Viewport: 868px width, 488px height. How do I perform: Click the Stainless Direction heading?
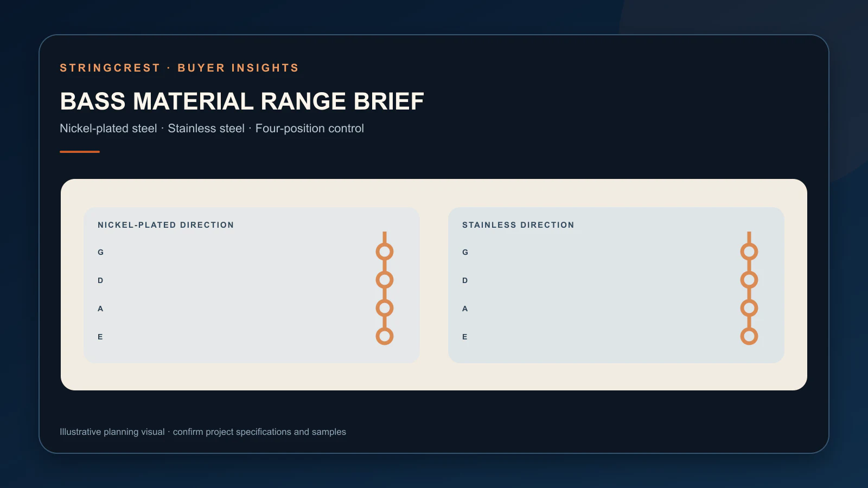point(518,225)
